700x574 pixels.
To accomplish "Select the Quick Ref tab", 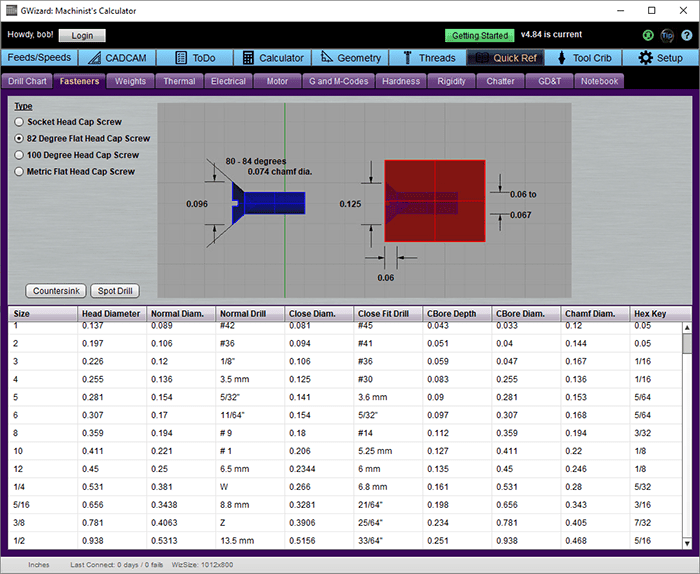I will coord(505,58).
